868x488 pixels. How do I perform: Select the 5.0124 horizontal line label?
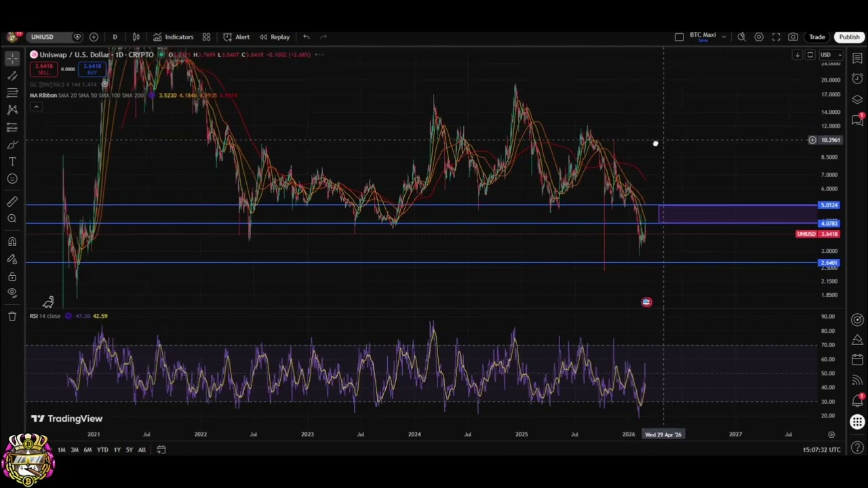coord(829,205)
